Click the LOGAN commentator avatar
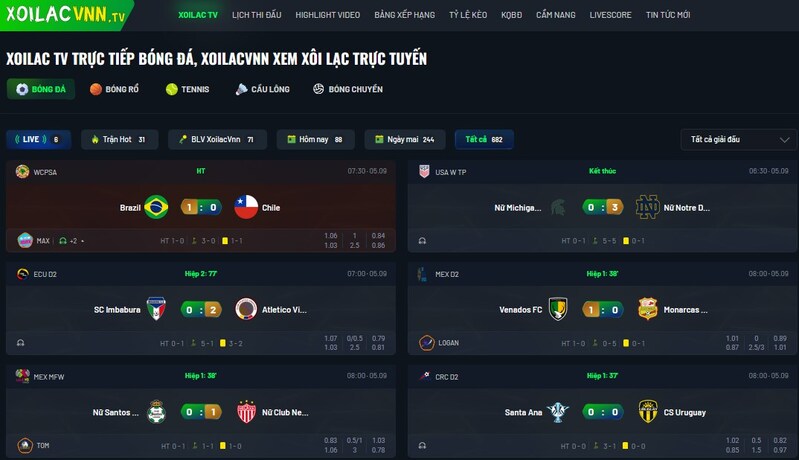799x460 pixels. pos(427,343)
